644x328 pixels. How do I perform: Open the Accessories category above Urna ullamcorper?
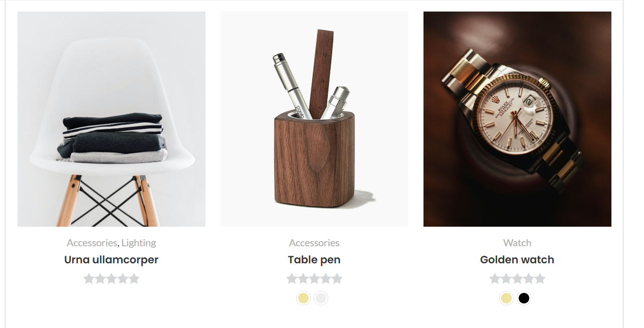(x=92, y=243)
